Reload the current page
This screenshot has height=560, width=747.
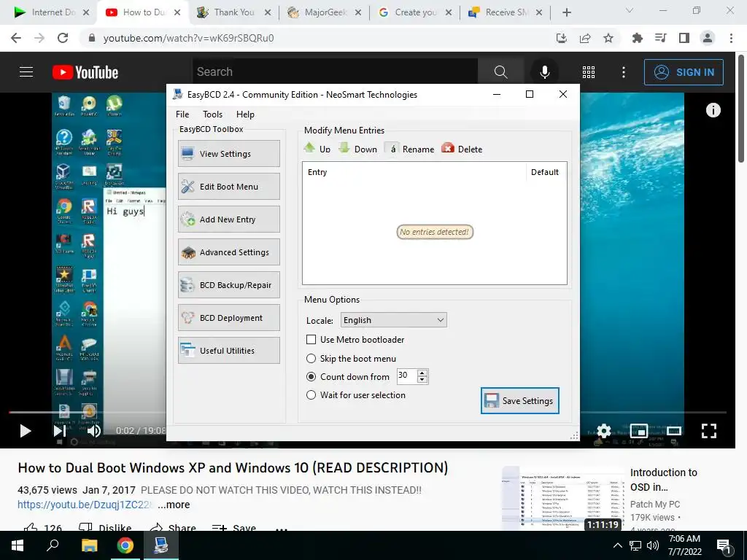pos(63,38)
